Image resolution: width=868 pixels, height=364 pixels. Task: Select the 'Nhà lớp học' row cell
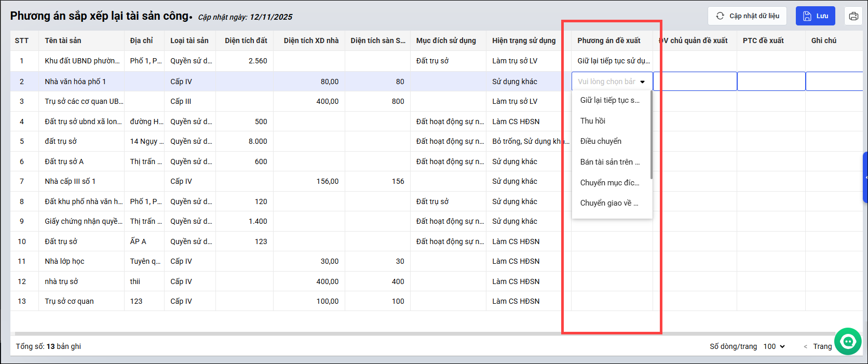point(64,261)
